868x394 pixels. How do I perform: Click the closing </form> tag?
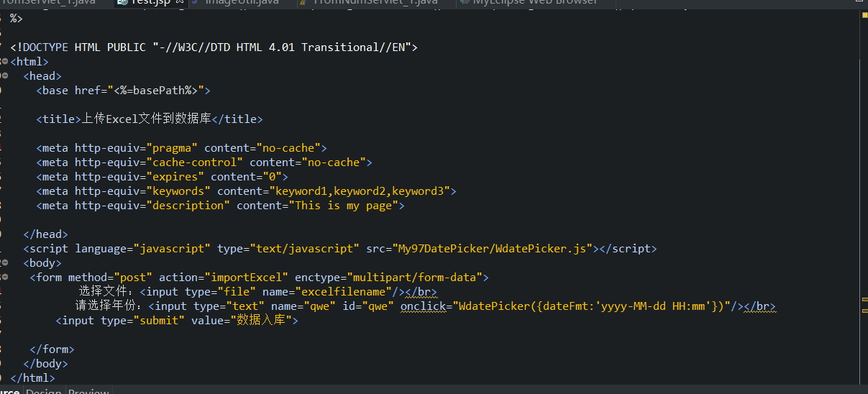pyautogui.click(x=52, y=349)
